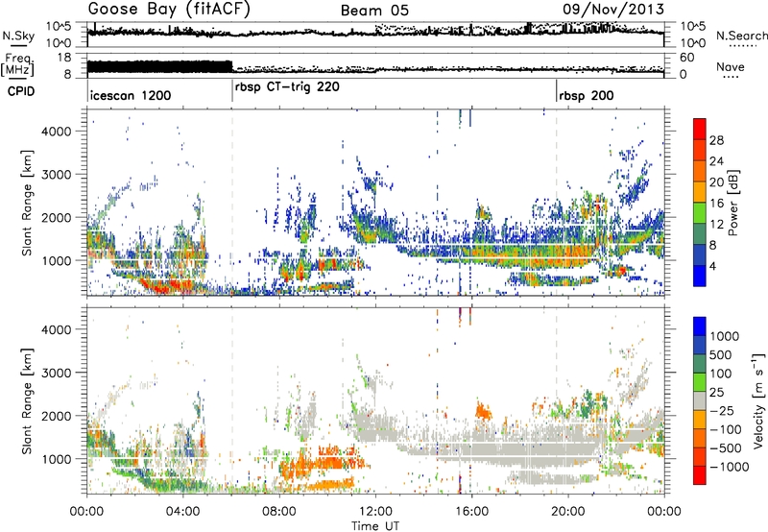The width and height of the screenshot is (768, 532).
Task: Click the velocity panel "Slant Range [km]" label
Action: pyautogui.click(x=27, y=400)
